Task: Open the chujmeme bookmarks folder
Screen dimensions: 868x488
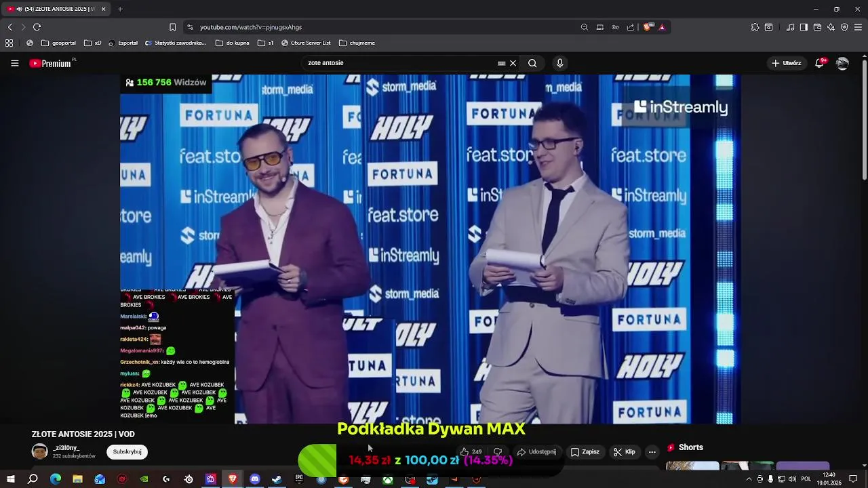Action: (x=357, y=43)
